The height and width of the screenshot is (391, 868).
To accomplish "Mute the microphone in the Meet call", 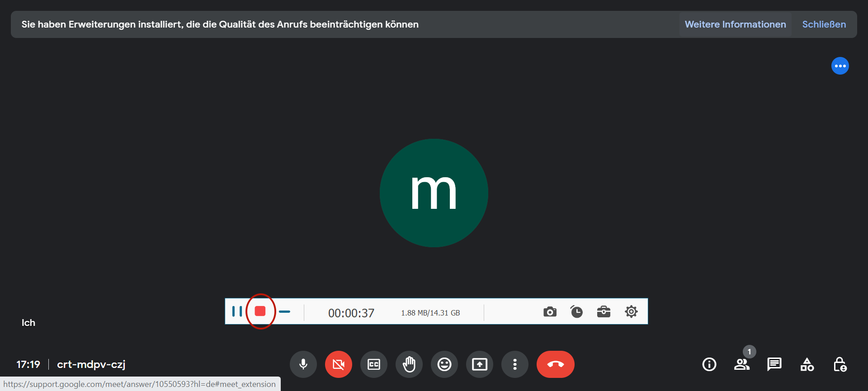I will (303, 364).
